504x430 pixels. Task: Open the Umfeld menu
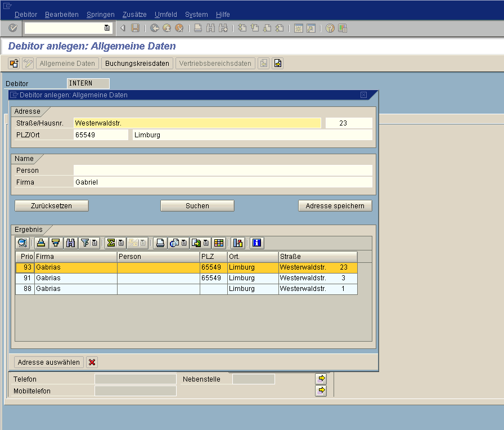(x=166, y=15)
